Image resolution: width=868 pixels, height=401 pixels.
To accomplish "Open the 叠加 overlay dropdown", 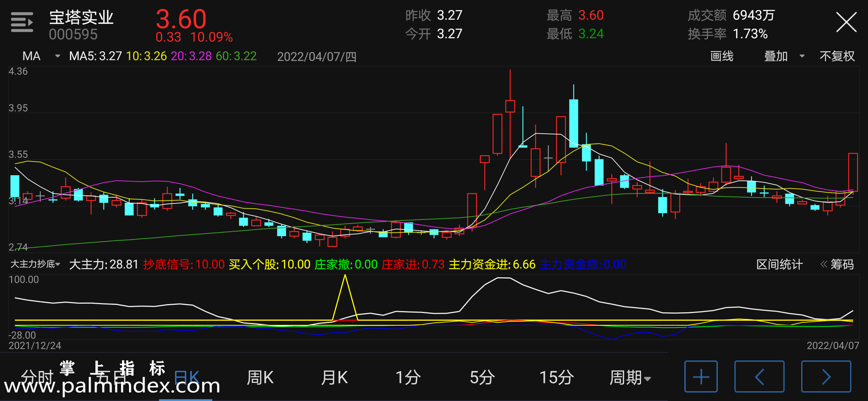I will (x=784, y=56).
